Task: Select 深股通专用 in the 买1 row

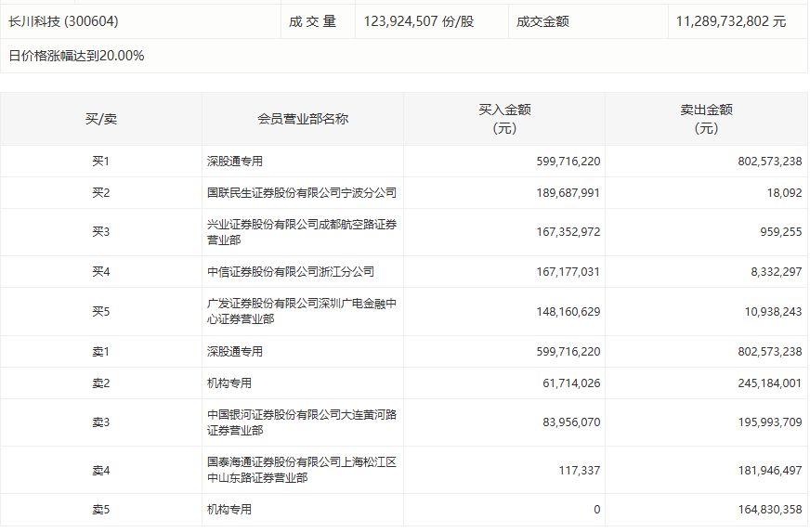Action: (235, 162)
